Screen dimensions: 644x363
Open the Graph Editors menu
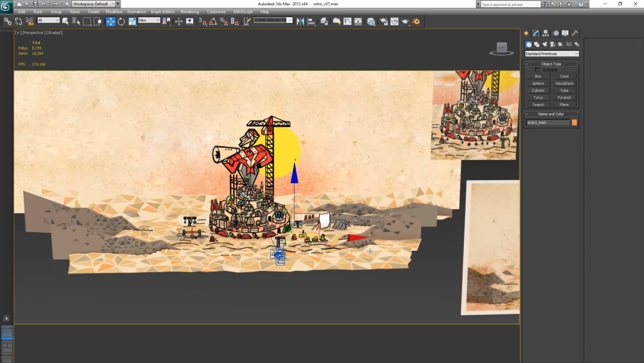162,11
